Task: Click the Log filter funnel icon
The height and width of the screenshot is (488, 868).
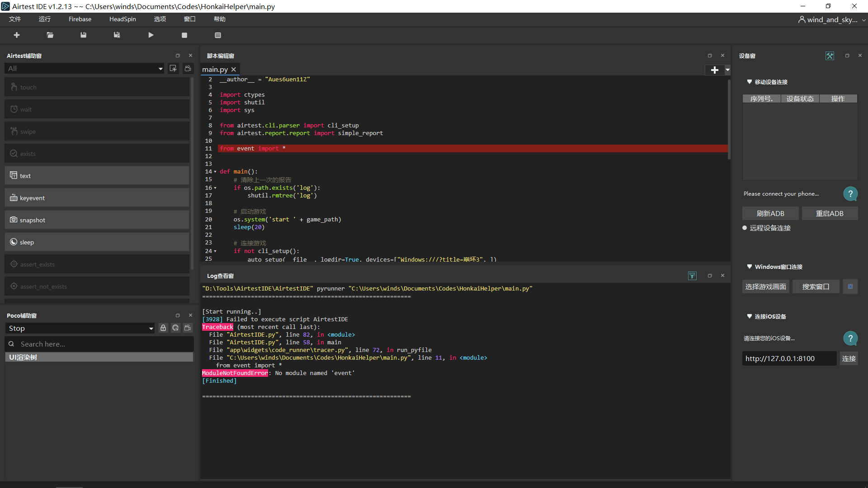Action: pyautogui.click(x=692, y=276)
